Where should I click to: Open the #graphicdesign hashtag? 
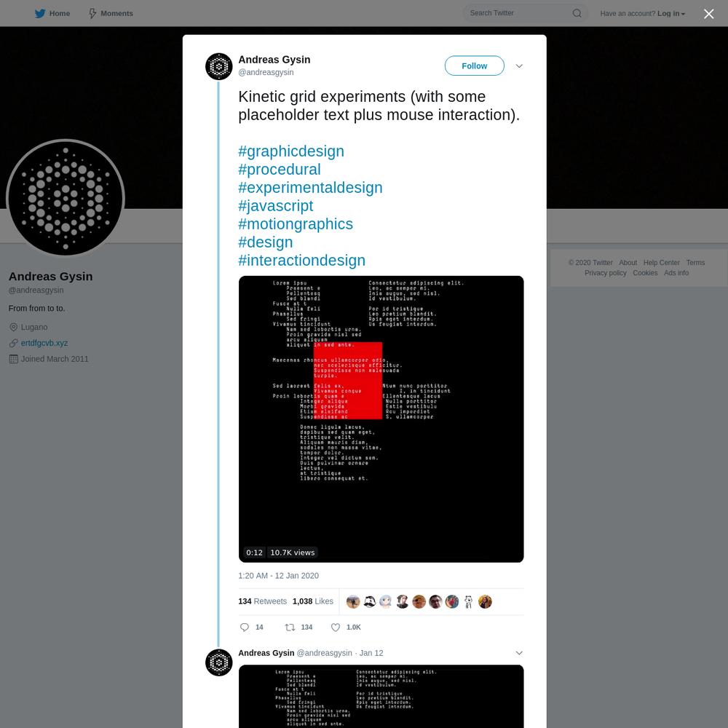pos(291,151)
